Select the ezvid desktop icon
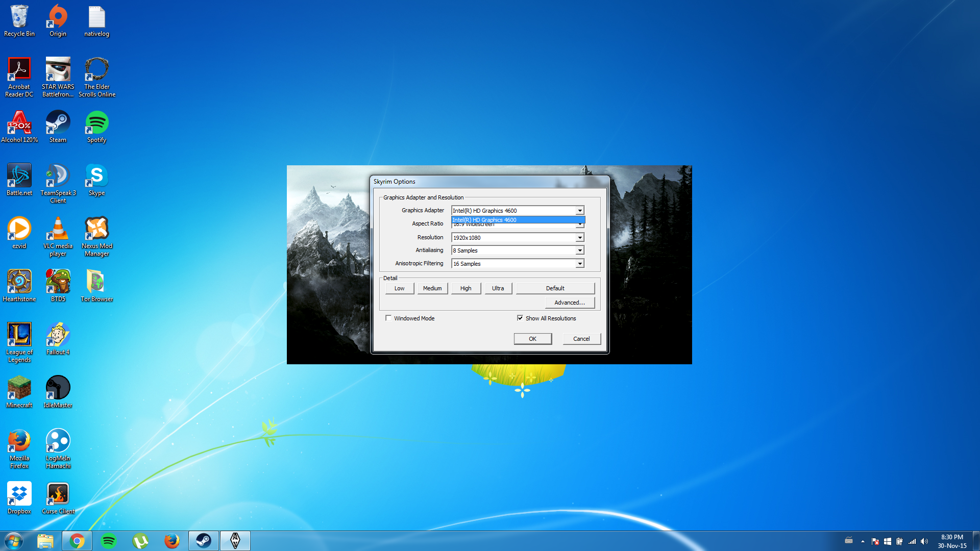980x551 pixels. (x=19, y=233)
